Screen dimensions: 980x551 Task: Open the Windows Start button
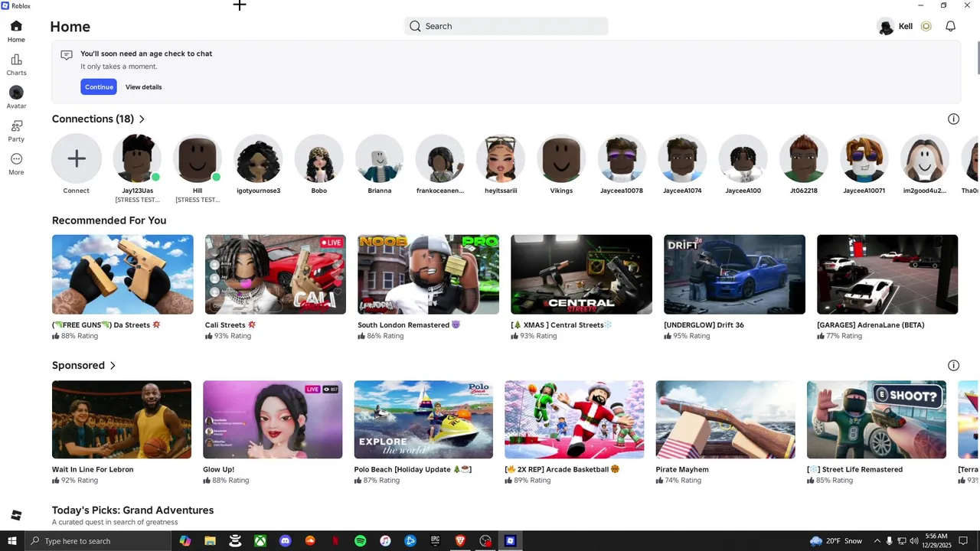click(12, 541)
